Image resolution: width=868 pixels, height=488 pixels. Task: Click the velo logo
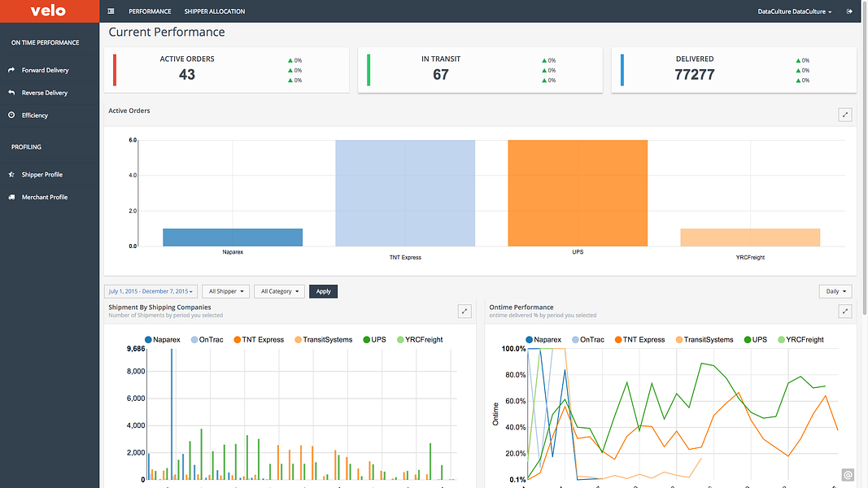48,11
